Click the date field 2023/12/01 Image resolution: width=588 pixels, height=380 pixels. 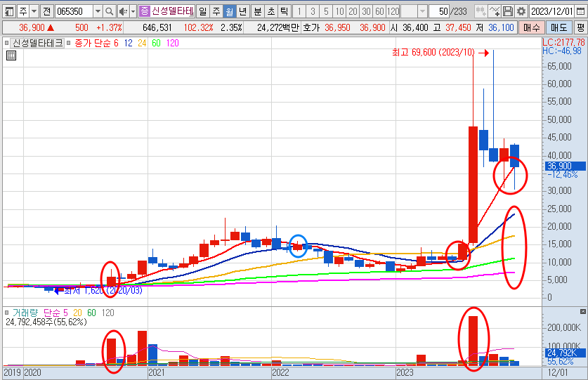(551, 12)
